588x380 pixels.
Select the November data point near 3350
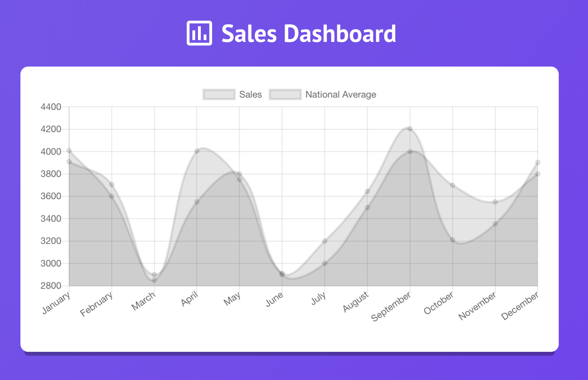point(495,224)
